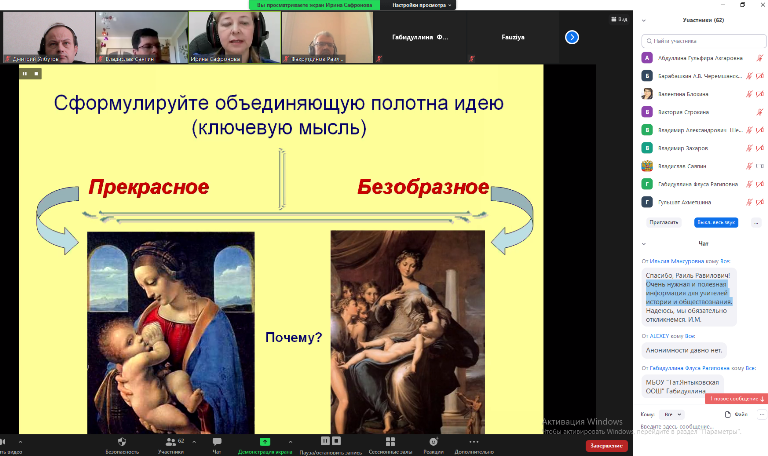Image resolution: width=768 pixels, height=456 pixels.
Task: Toggle muted microphone for Абдуллина Гульфира
Action: point(760,58)
